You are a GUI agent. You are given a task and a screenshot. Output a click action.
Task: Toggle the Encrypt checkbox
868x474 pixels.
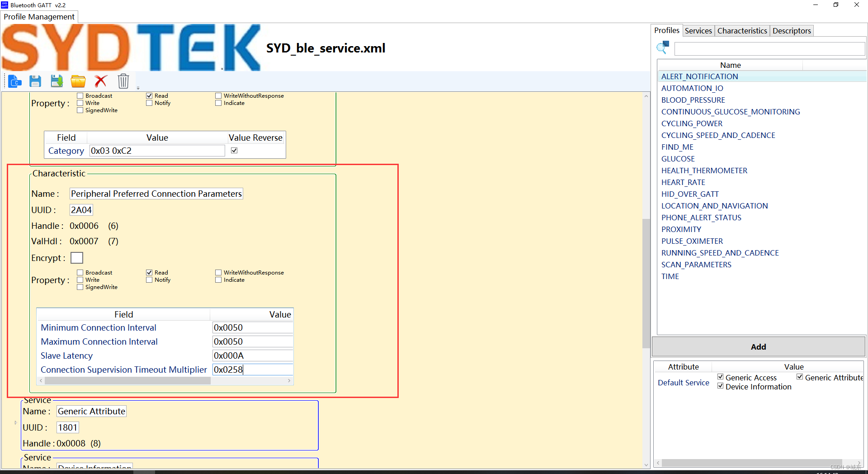coord(77,258)
